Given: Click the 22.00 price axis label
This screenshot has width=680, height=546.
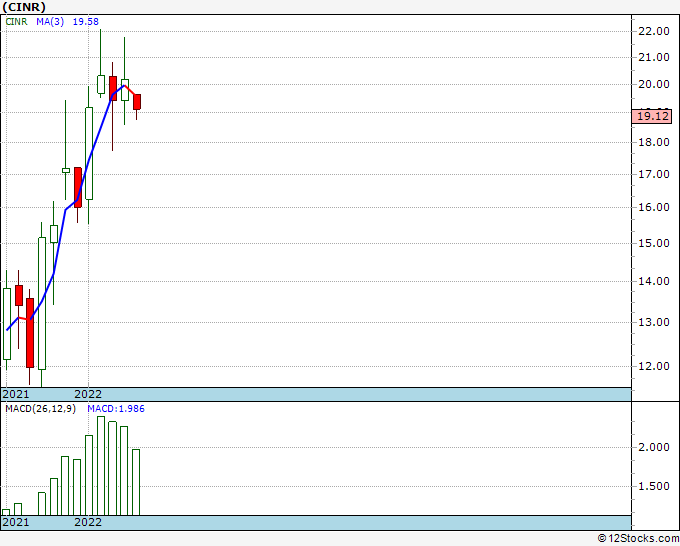Looking at the screenshot, I should point(654,31).
